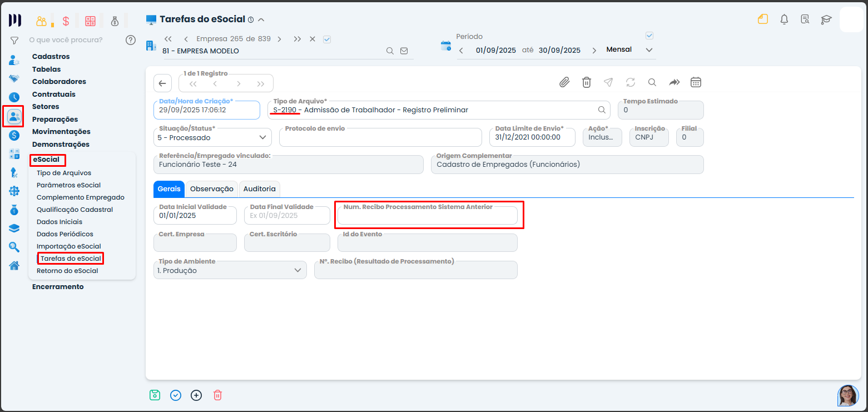Toggle the checkbox above the Mensal period
Image resolution: width=868 pixels, height=412 pixels.
pos(649,36)
